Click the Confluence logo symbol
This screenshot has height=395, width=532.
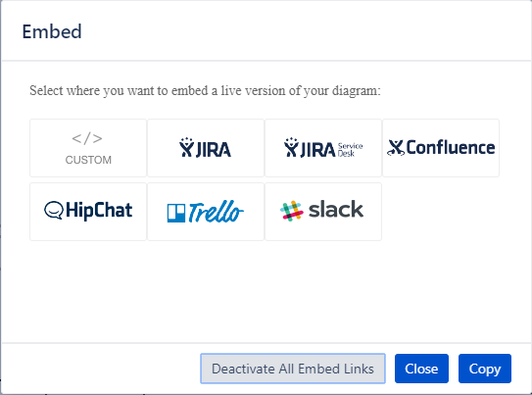pyautogui.click(x=396, y=148)
